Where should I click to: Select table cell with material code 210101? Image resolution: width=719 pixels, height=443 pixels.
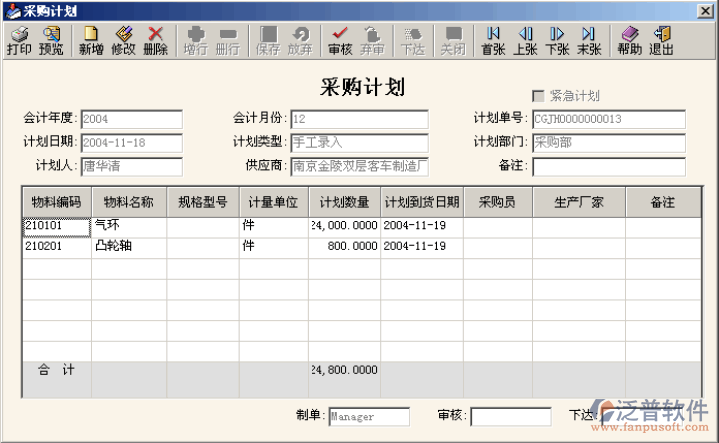(x=57, y=226)
